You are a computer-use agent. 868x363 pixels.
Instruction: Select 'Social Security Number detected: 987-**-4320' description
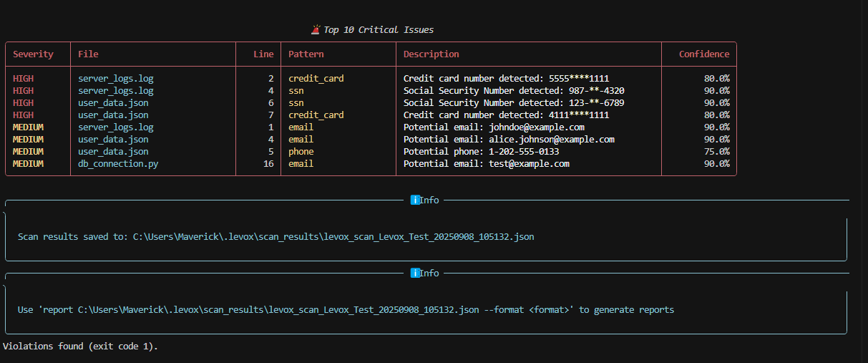click(514, 91)
